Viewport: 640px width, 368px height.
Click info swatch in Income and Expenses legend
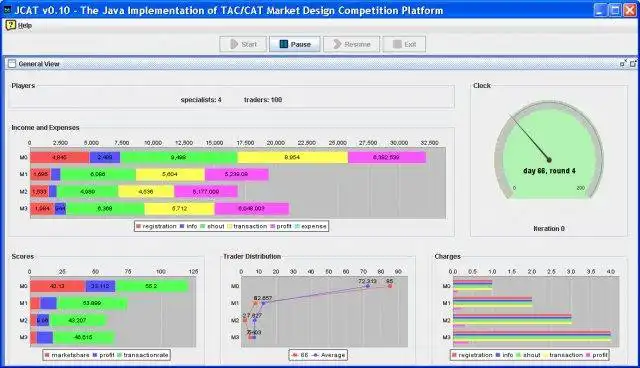[x=182, y=226]
